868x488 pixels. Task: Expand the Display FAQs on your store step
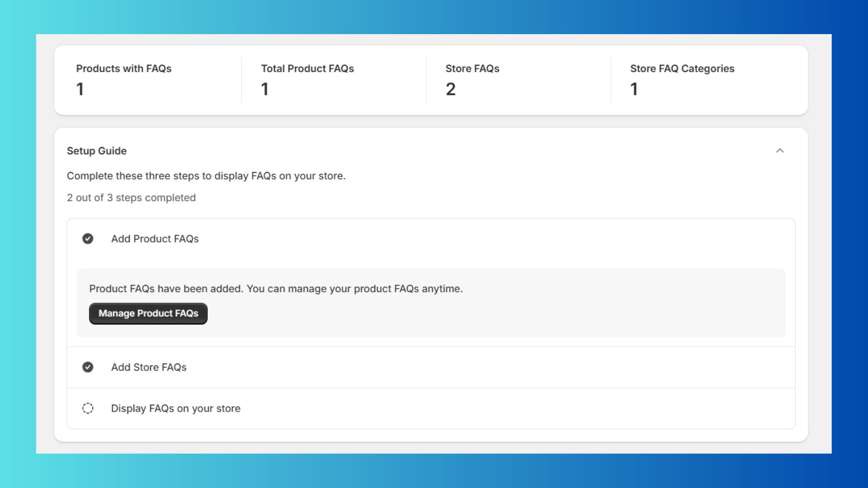pyautogui.click(x=431, y=408)
